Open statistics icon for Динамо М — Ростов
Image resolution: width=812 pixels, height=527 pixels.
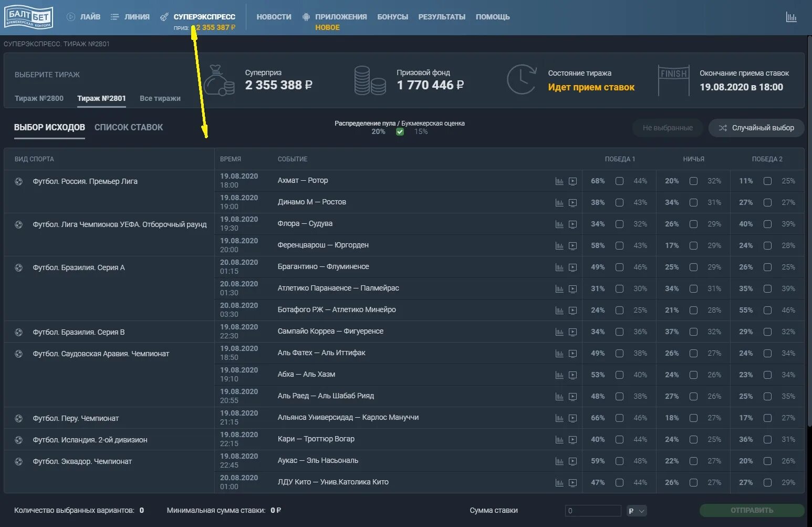pyautogui.click(x=559, y=203)
